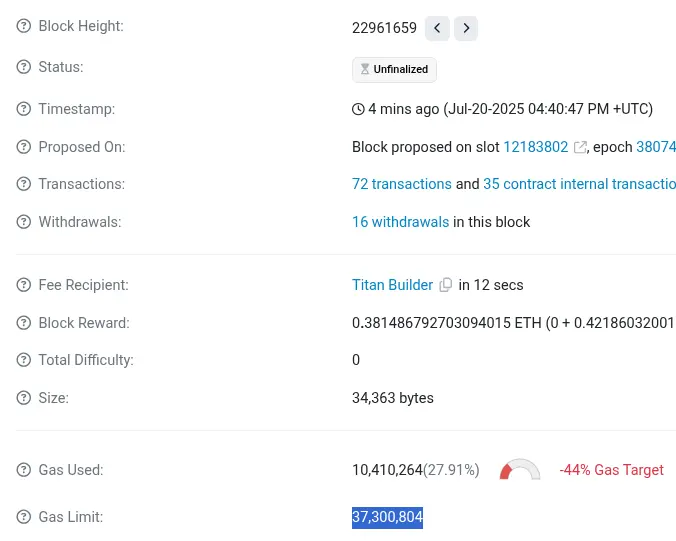The height and width of the screenshot is (541, 676).
Task: Click the help icon beside Block Height
Action: point(24,26)
